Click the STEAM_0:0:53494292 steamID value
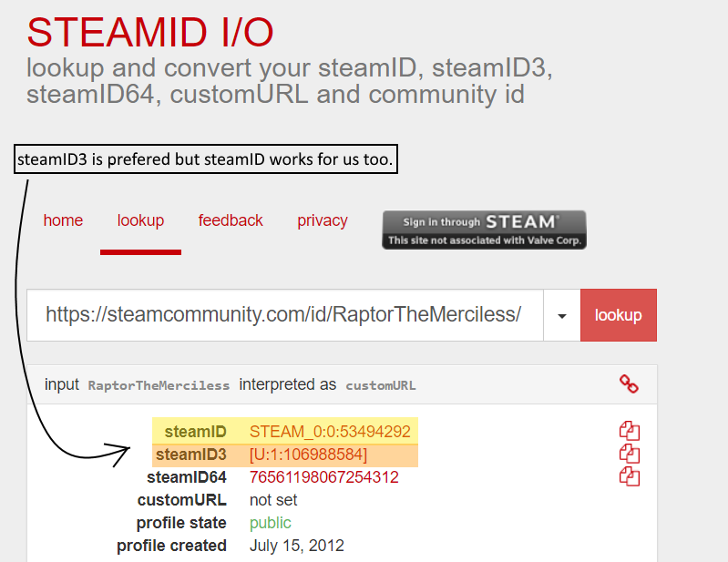The image size is (728, 562). coord(330,432)
